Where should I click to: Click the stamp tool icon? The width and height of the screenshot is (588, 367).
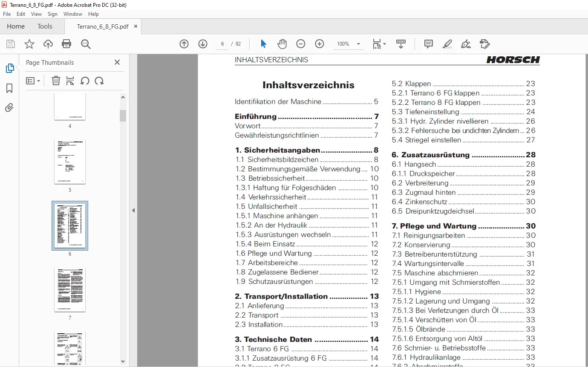coord(485,44)
